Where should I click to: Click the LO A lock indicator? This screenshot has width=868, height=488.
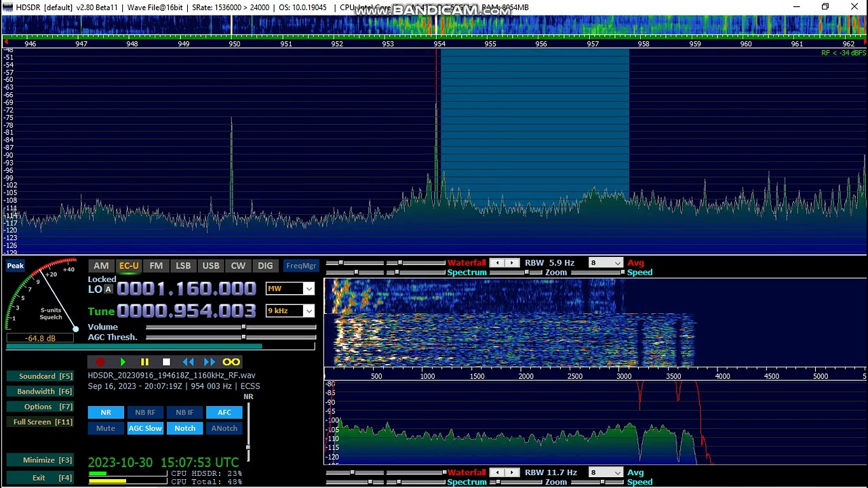click(108, 289)
